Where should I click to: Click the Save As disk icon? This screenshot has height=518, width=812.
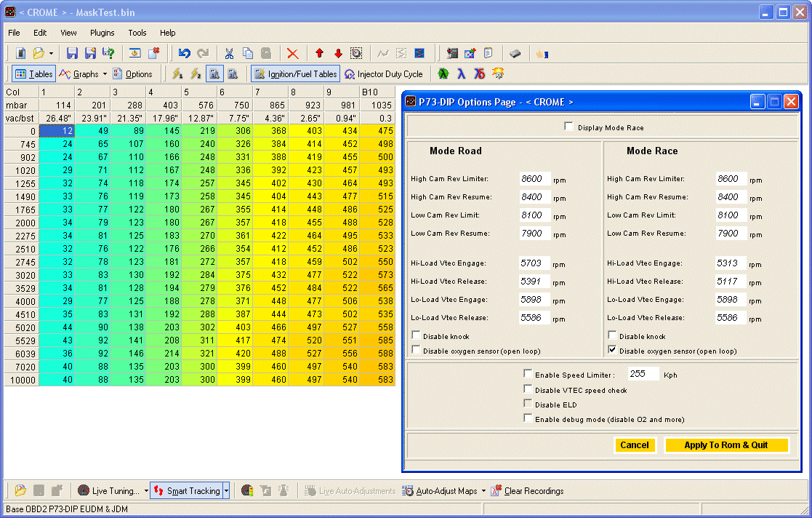91,53
